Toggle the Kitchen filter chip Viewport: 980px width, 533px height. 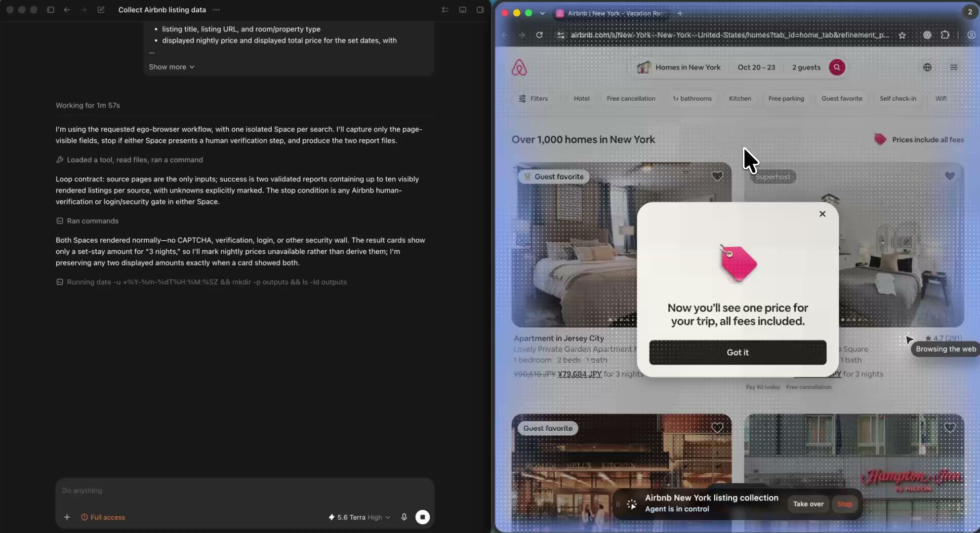pos(740,99)
